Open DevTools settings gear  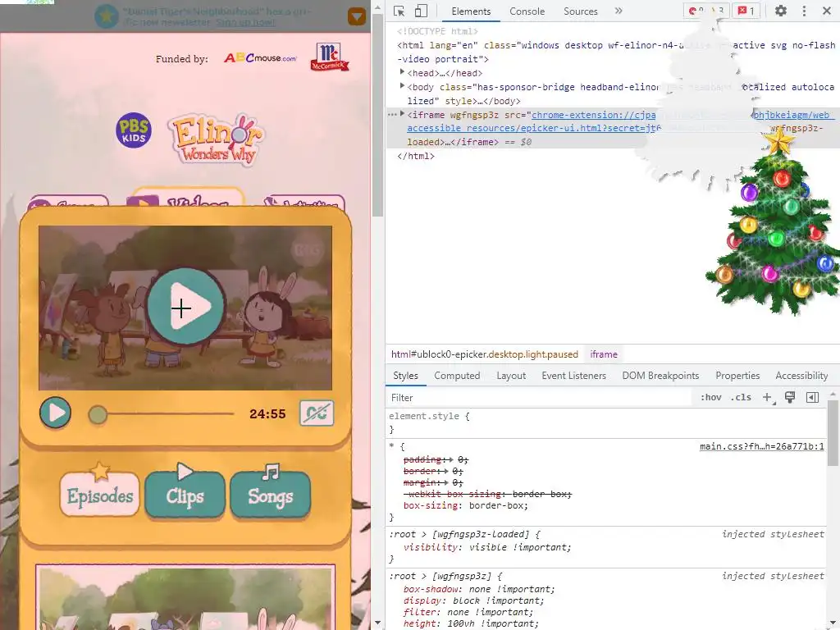tap(781, 11)
